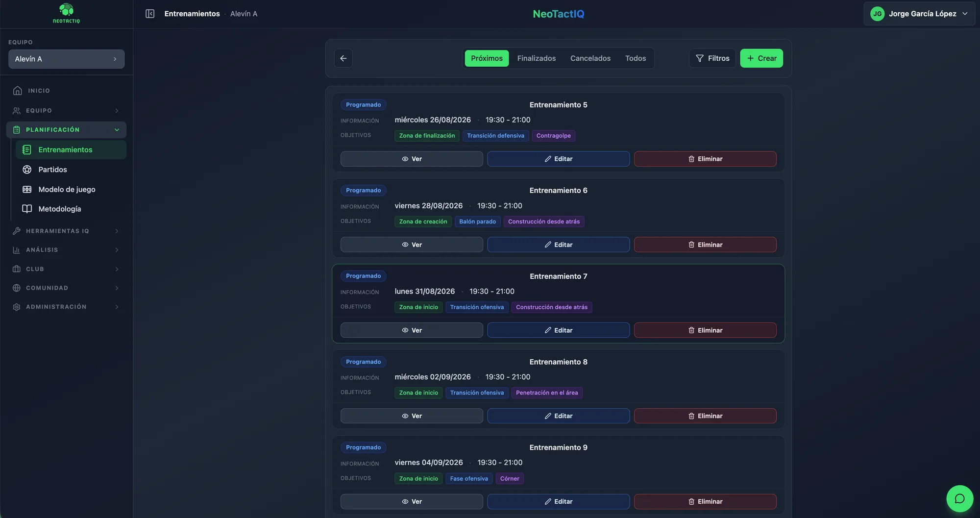Screen dimensions: 980x518
Task: Click the Partidos ball icon
Action: click(x=27, y=170)
